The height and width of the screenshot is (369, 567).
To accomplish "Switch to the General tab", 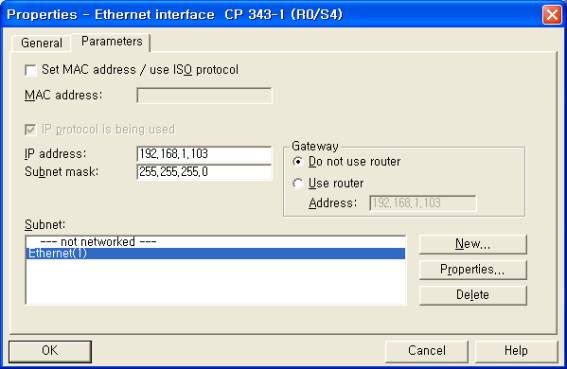I will 42,43.
